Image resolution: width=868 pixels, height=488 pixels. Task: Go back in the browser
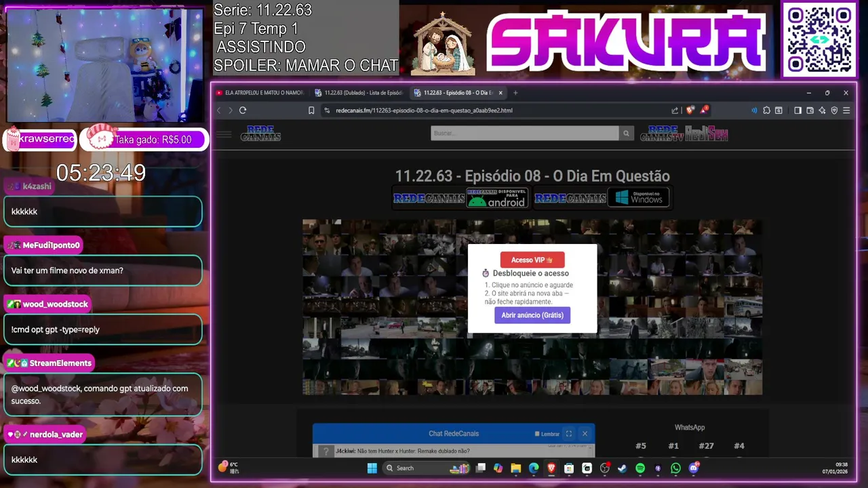coord(218,110)
